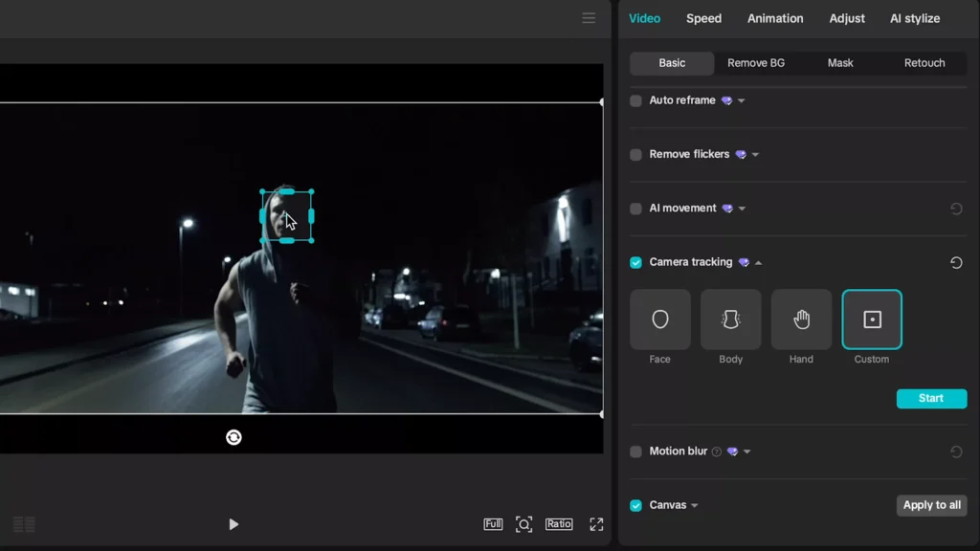Disable the Canvas option
Screen dimensions: 980x551
635,505
